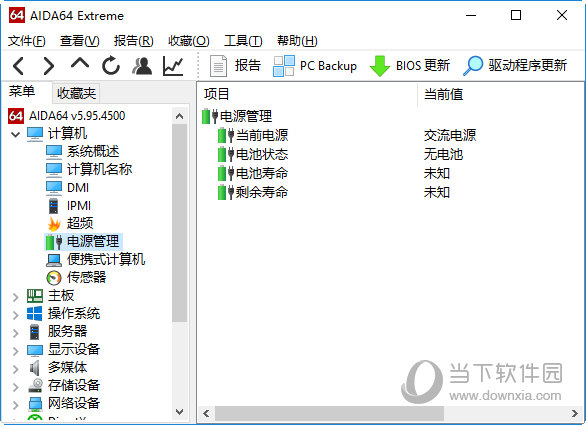Click the 报告 report toolbar button
586x425 pixels.
point(235,66)
